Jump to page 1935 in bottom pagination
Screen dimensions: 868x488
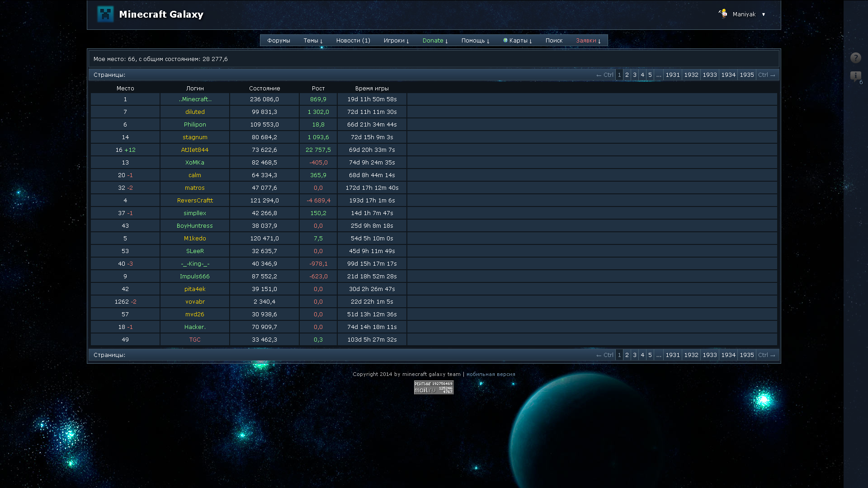[746, 355]
